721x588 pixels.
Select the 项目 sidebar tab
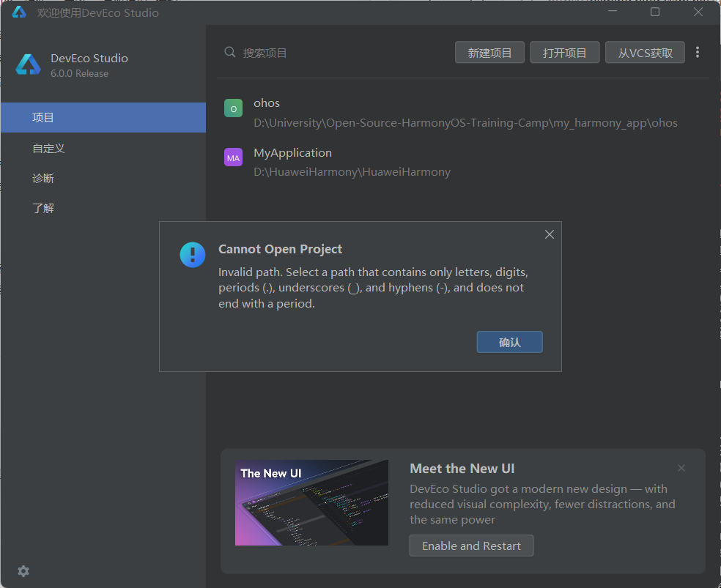coord(103,118)
